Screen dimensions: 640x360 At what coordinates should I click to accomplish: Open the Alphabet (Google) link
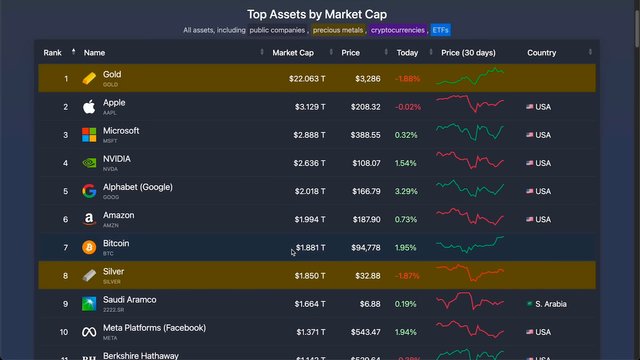pyautogui.click(x=138, y=187)
